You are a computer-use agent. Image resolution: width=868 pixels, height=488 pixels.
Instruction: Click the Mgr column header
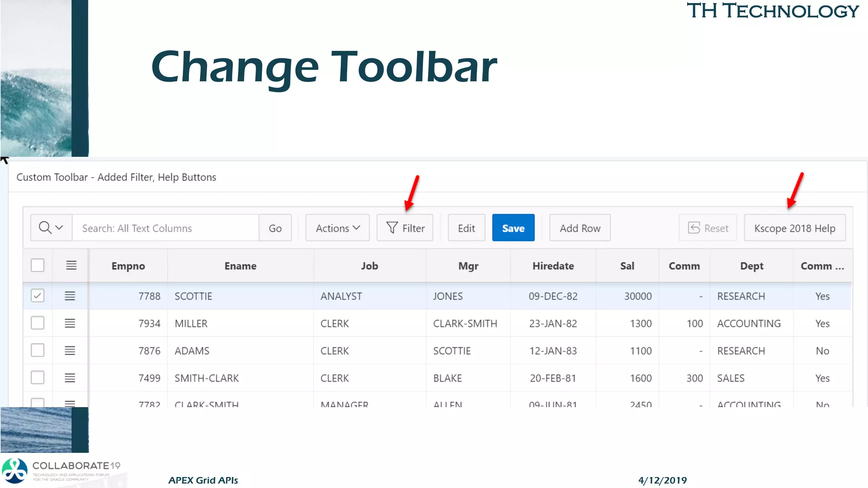(468, 266)
